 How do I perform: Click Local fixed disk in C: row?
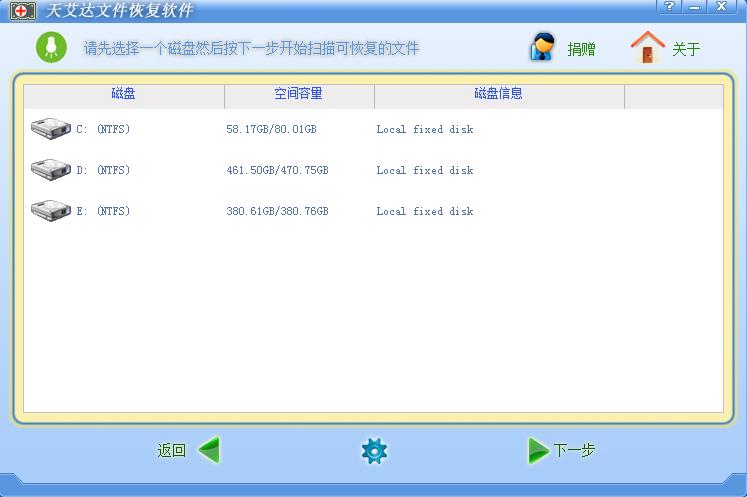(x=425, y=129)
